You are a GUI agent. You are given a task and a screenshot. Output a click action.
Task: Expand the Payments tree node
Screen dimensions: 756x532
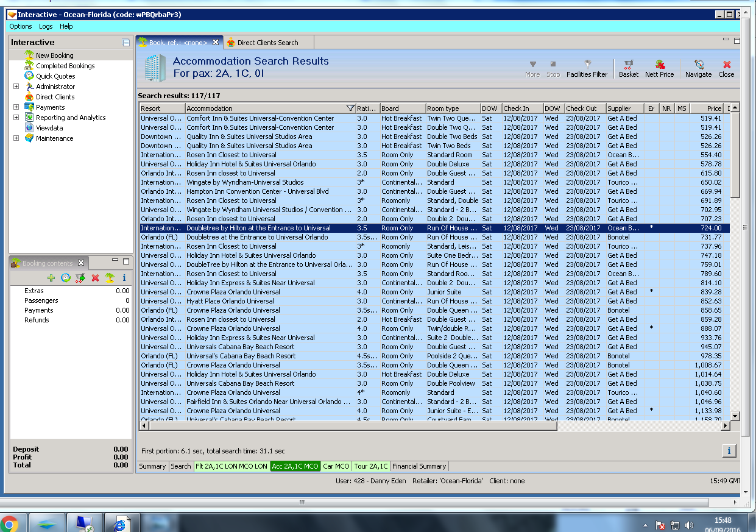pos(16,107)
